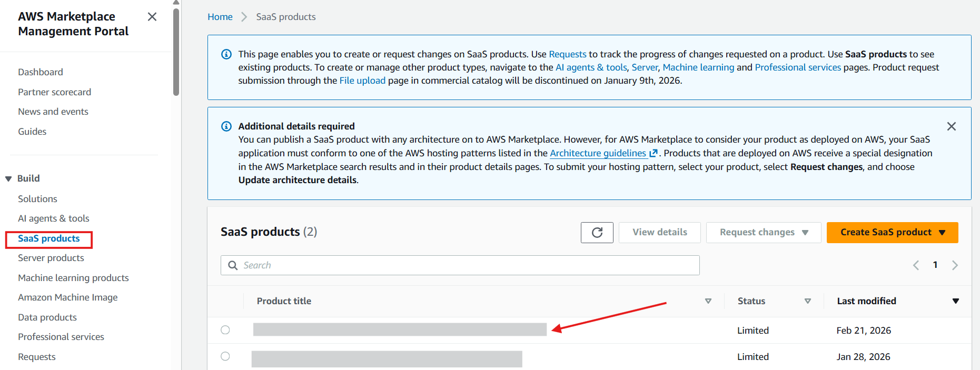Image resolution: width=980 pixels, height=370 pixels.
Task: Collapse the Build section in sidebar
Action: 8,179
